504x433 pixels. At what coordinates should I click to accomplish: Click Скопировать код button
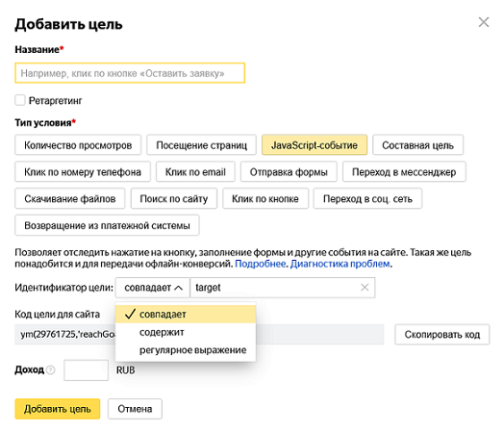click(442, 334)
